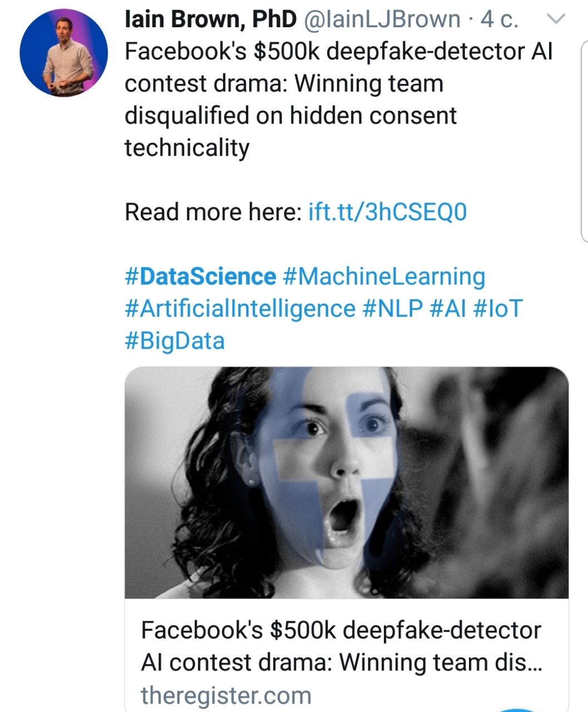Click theregister.com domain on the card
Image resolution: width=588 pixels, height=712 pixels.
[x=226, y=695]
